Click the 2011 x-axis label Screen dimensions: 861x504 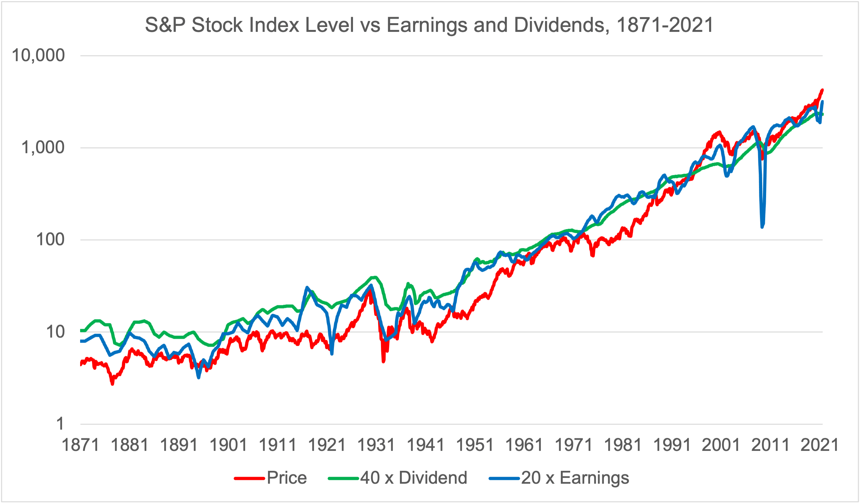click(771, 445)
